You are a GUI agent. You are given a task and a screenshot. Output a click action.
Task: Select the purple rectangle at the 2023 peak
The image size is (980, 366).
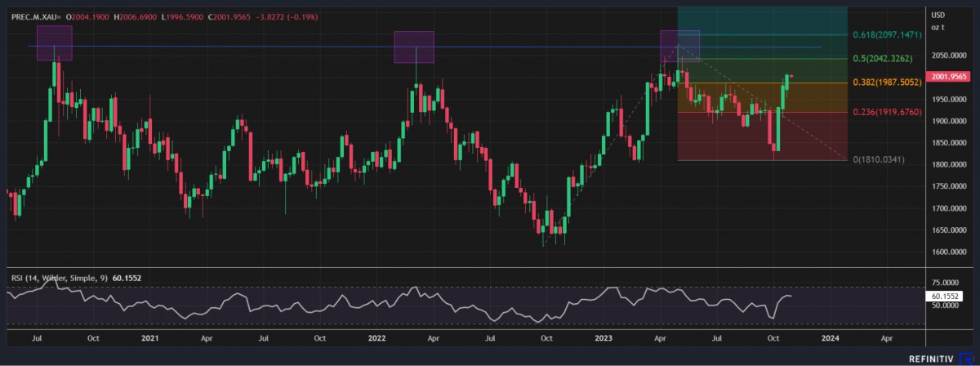pos(679,46)
